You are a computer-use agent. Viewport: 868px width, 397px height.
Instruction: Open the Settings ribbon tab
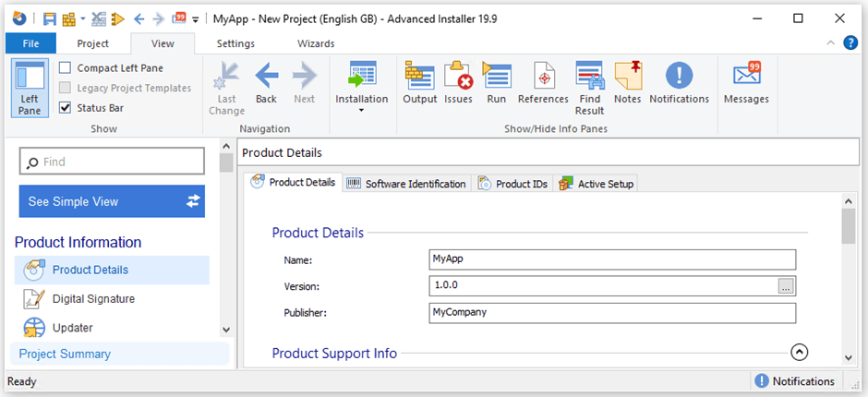[235, 43]
